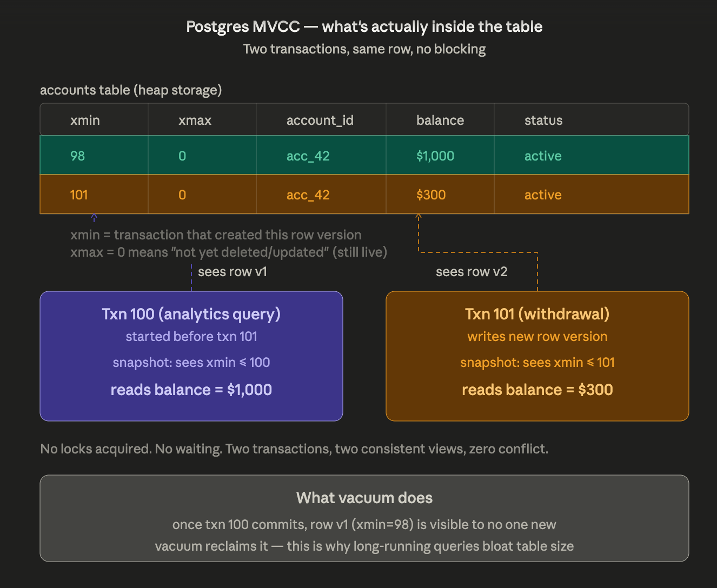The height and width of the screenshot is (588, 717).
Task: Select the balance column header
Action: [x=440, y=120]
